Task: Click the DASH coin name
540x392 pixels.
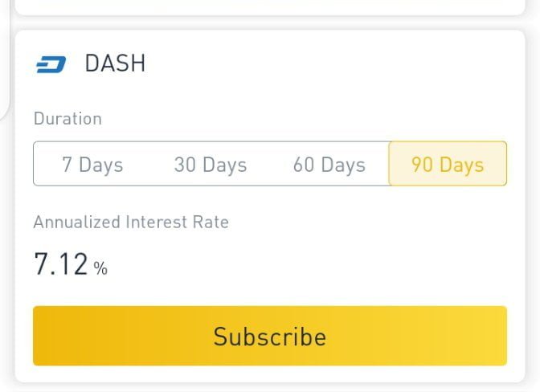Action: click(115, 64)
